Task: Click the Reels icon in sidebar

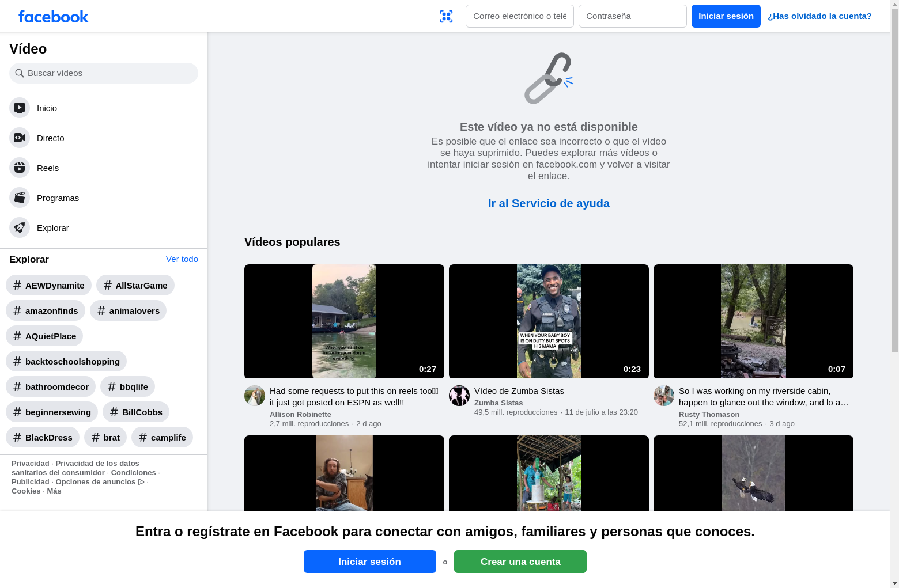Action: pos(20,168)
